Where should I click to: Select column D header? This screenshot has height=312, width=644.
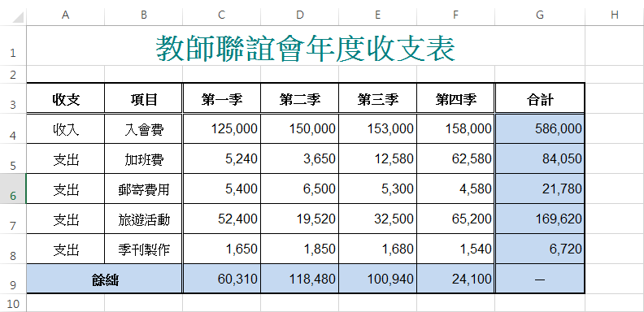300,15
